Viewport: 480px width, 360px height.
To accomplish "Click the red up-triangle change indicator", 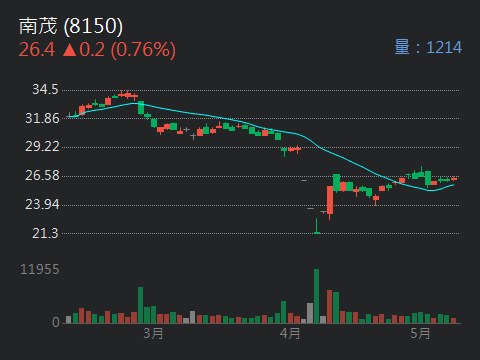I will (70, 50).
